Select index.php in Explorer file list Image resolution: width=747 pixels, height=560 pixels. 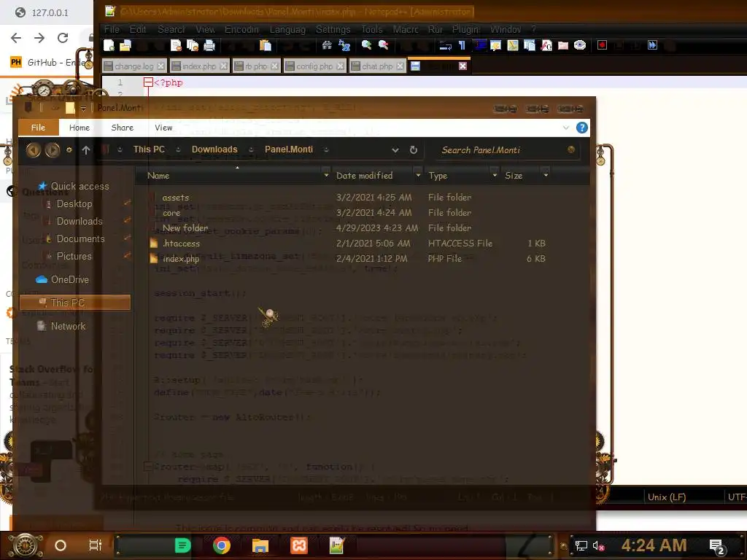point(181,259)
